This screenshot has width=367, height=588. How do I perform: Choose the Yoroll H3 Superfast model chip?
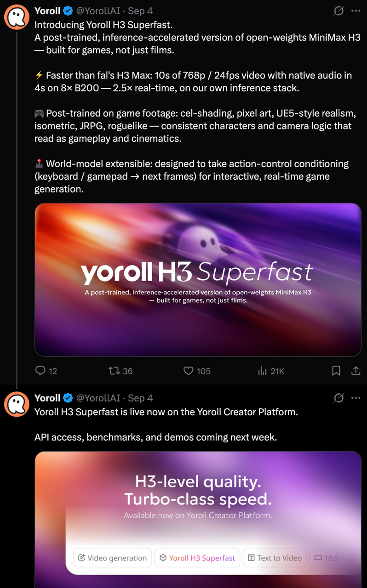(197, 558)
